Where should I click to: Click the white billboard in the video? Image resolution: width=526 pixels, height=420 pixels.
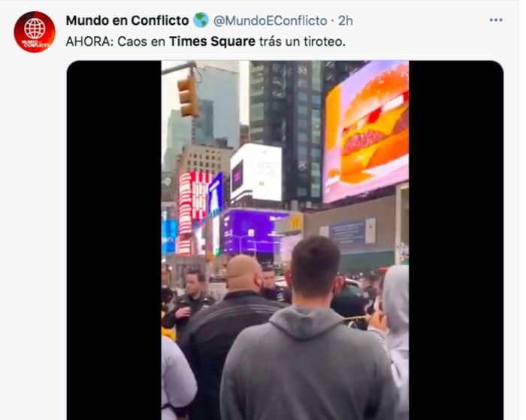click(256, 173)
